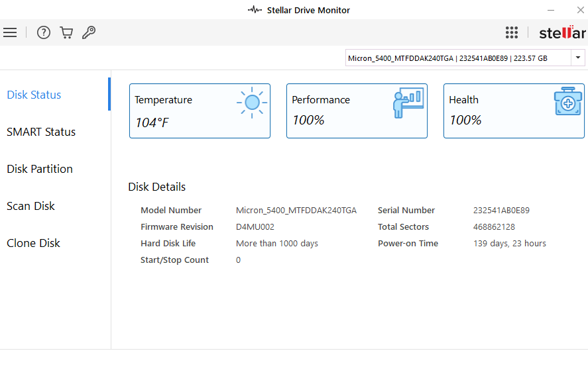Click the Disk Details heading
The image size is (588, 392).
click(x=156, y=187)
